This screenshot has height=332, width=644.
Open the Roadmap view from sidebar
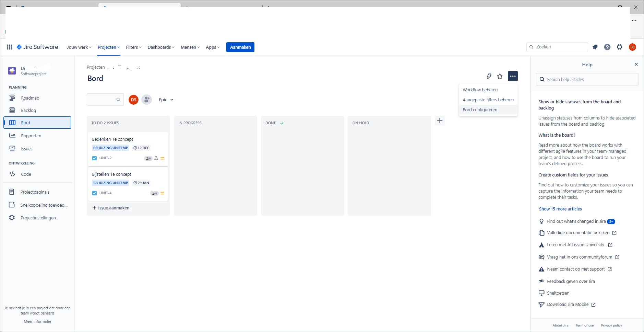tap(30, 98)
